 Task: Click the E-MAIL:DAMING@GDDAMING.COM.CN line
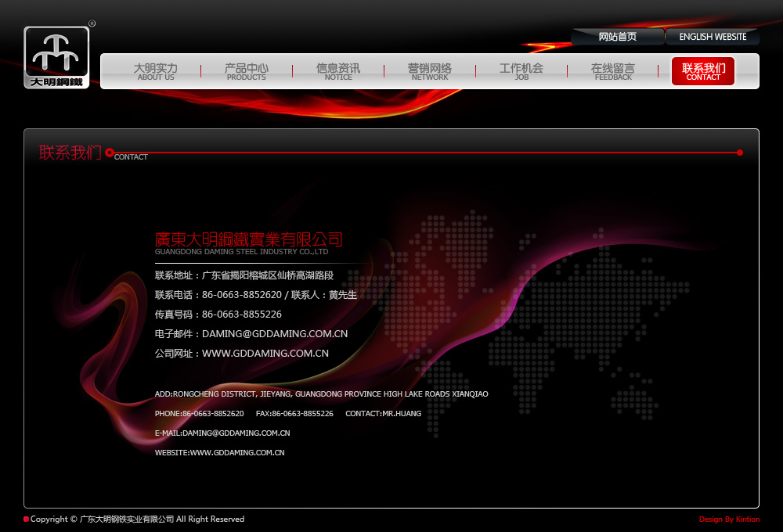coord(222,433)
